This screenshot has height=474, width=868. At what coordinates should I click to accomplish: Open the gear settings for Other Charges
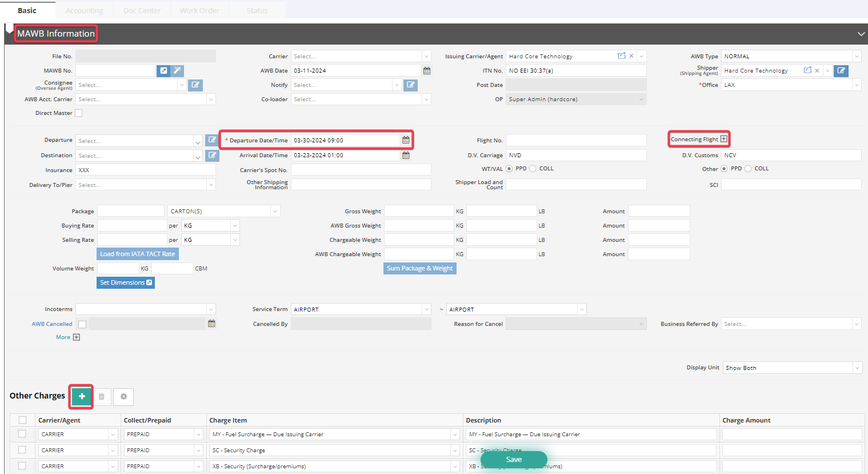pyautogui.click(x=123, y=396)
